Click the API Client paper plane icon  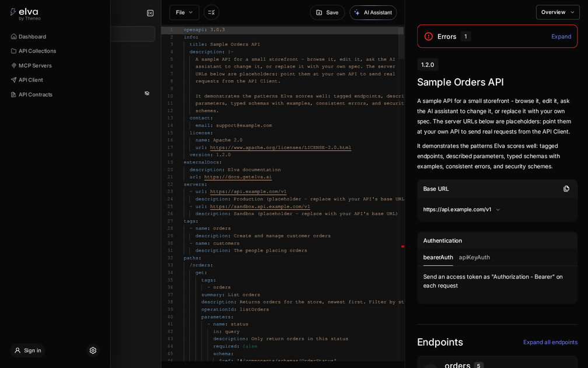13,80
